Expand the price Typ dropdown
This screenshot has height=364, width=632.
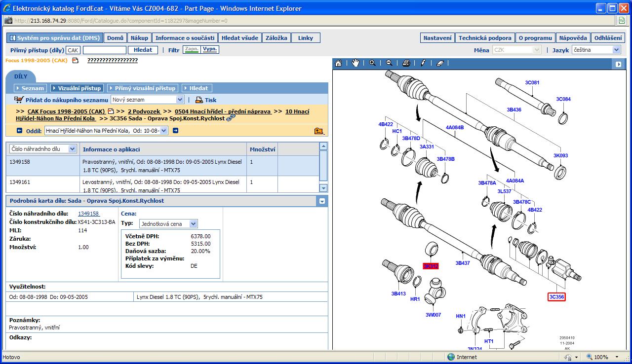click(x=193, y=224)
